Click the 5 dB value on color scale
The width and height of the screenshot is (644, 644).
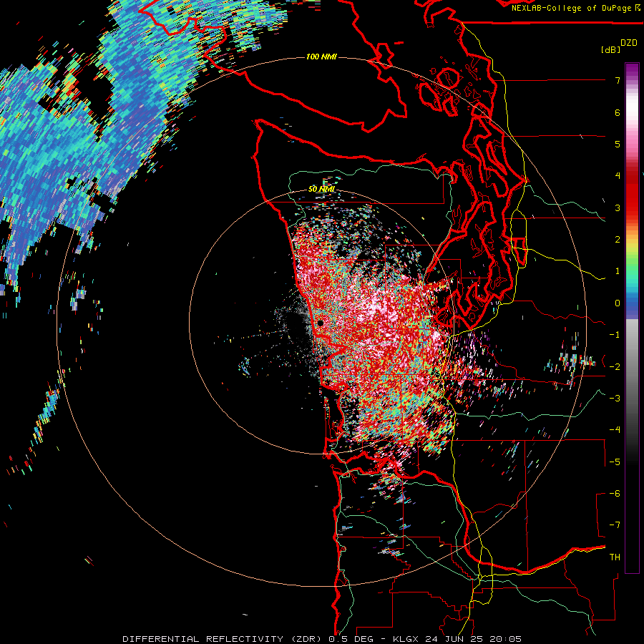(618, 144)
